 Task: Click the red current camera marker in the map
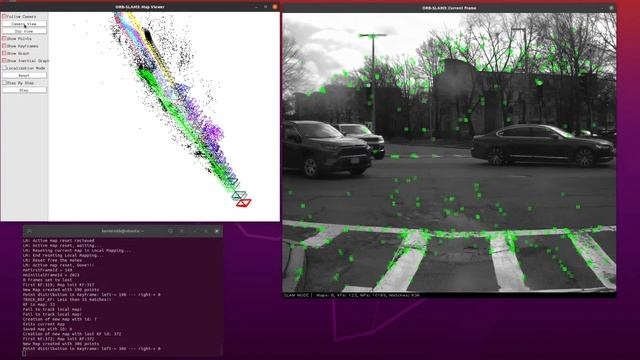(244, 203)
